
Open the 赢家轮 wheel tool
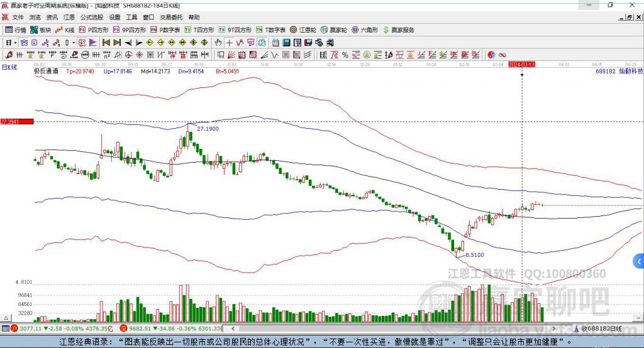(334, 30)
